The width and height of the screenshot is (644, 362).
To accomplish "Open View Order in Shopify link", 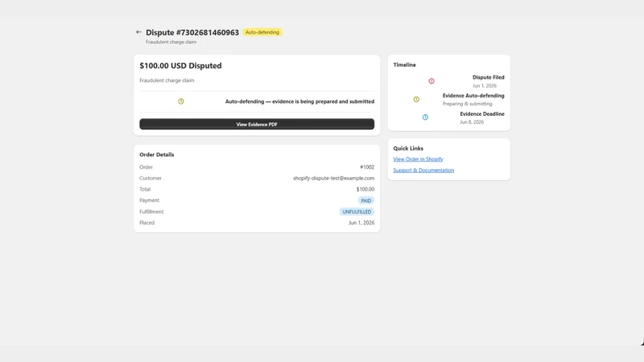I will tap(418, 158).
